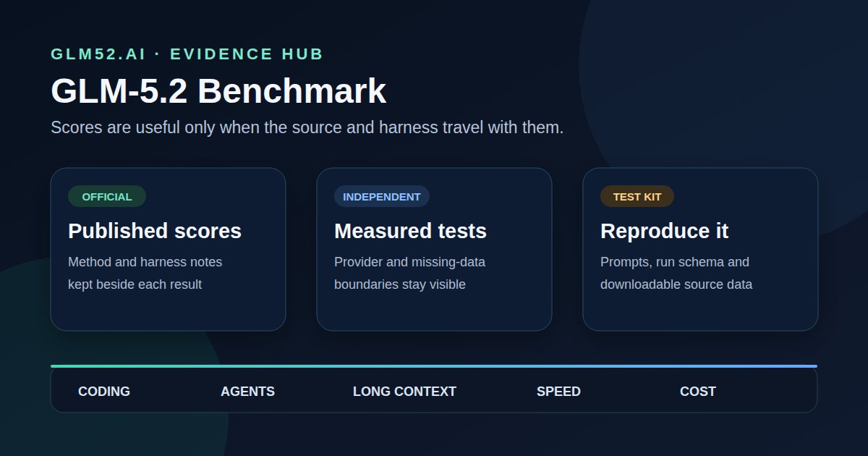The height and width of the screenshot is (456, 868).
Task: Switch to the LONG CONTEXT tab
Action: 404,392
